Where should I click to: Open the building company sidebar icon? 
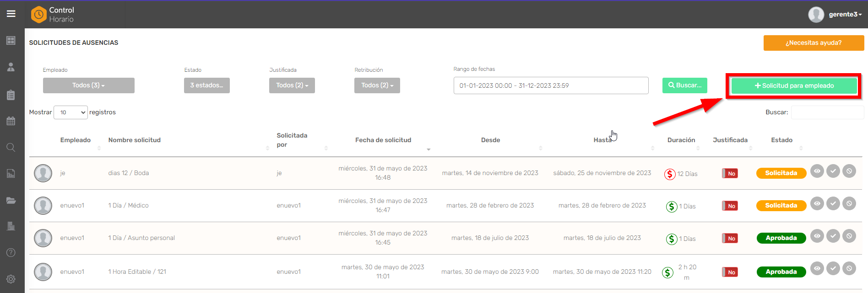coord(11,226)
